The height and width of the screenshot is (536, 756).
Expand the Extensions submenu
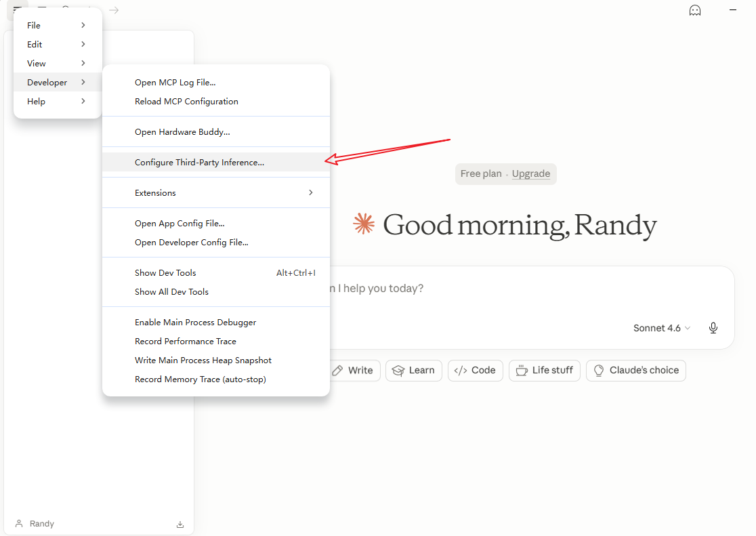(x=216, y=192)
